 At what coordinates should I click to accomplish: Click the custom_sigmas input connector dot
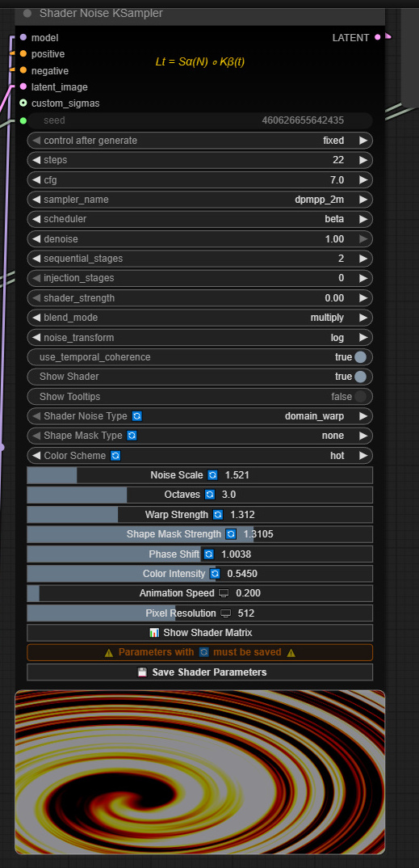click(23, 103)
